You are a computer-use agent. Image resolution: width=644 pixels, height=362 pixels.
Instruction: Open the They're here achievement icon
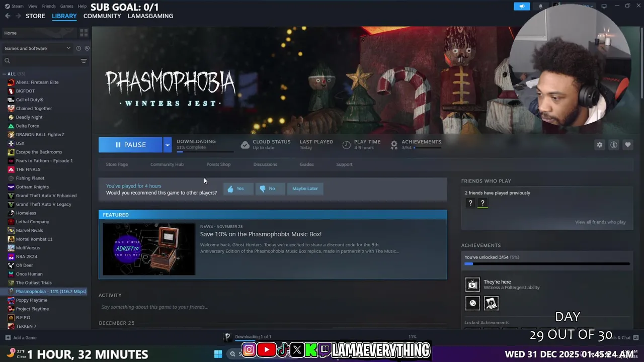click(x=472, y=285)
